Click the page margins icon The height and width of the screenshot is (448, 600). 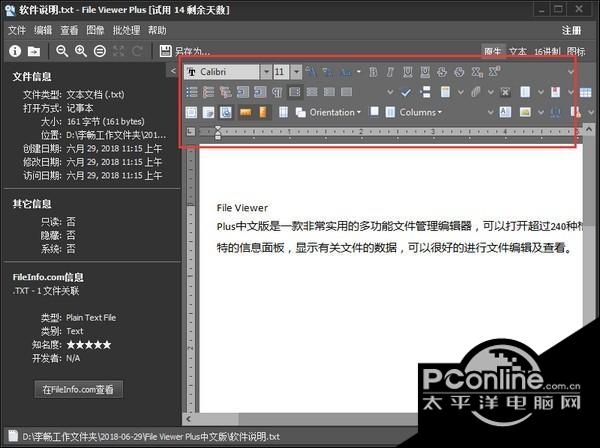click(x=284, y=112)
